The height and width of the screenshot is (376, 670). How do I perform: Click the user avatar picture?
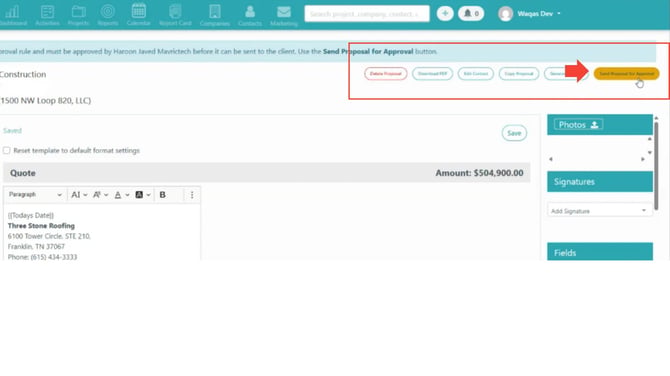[x=505, y=14]
